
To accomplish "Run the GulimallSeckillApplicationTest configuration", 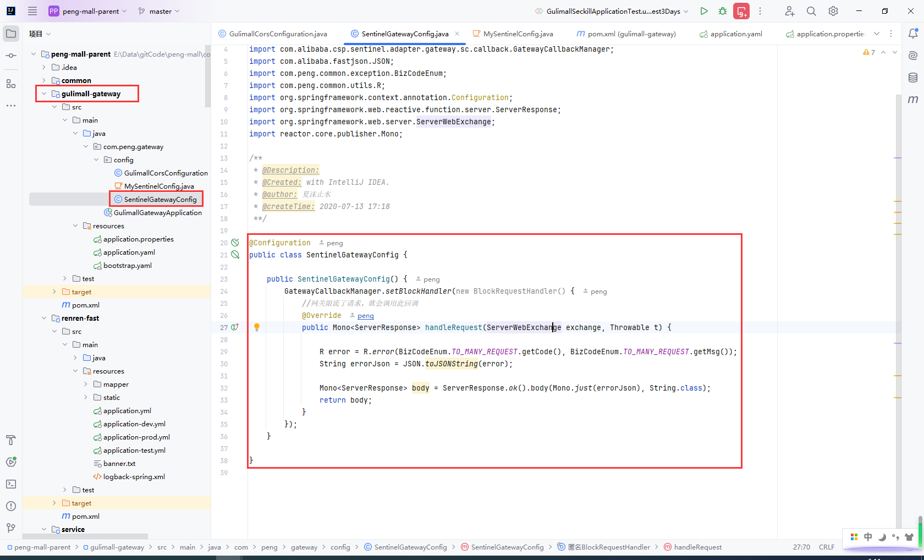I will pos(704,11).
